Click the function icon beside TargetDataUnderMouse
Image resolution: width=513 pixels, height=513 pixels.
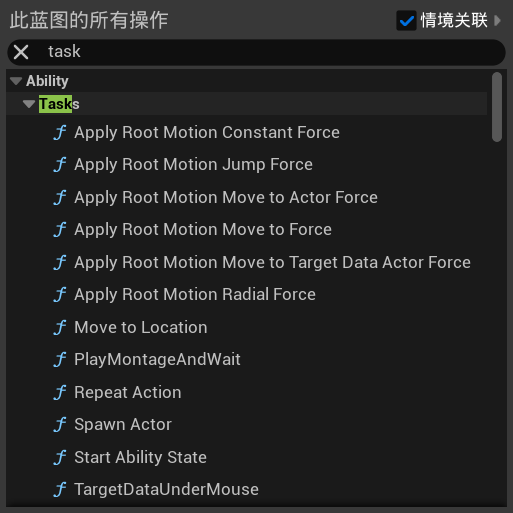tap(60, 490)
